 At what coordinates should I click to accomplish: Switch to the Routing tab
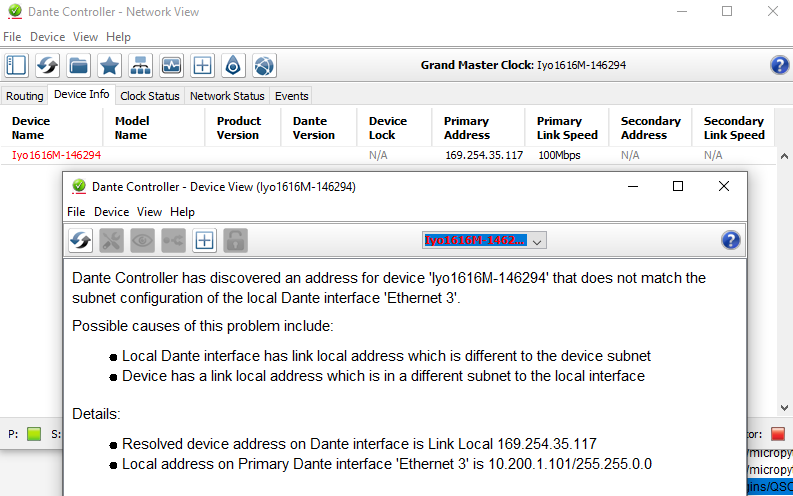(x=24, y=96)
